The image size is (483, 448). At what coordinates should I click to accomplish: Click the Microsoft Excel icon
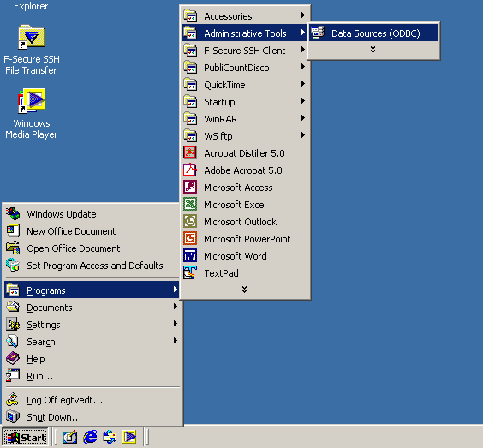pos(190,204)
